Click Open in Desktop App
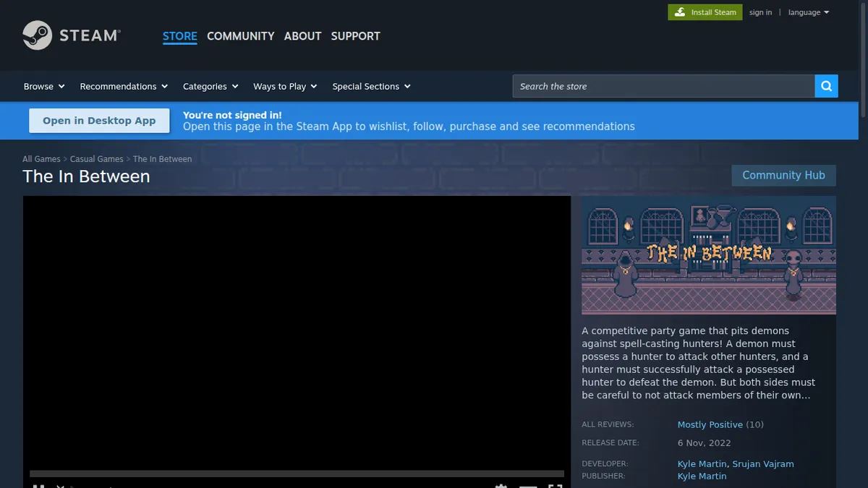 pos(99,121)
